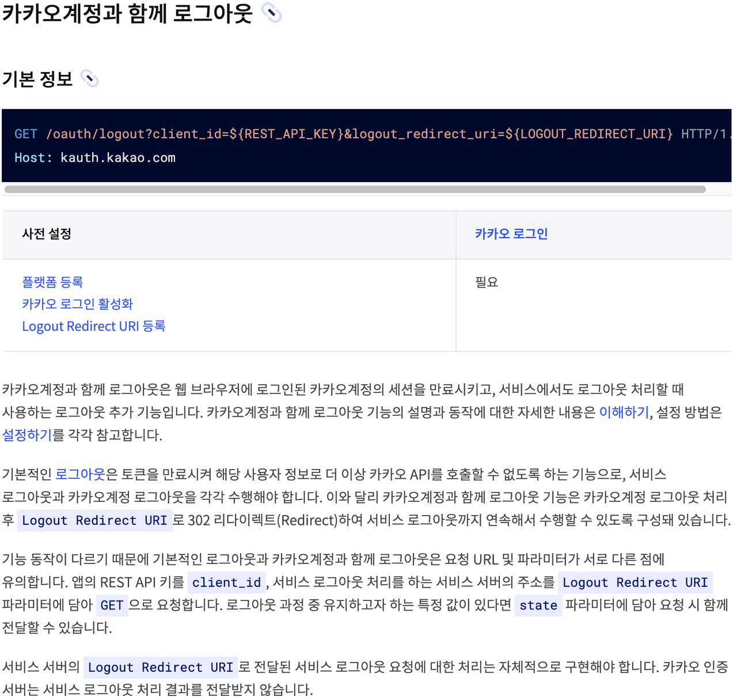737x700 pixels.
Task: Click 'Logout Redirect URI' code after '서비스 서버의 주소를'
Action: coord(635,582)
